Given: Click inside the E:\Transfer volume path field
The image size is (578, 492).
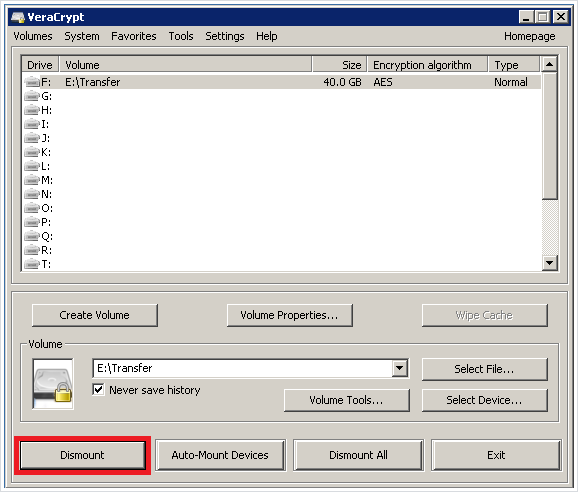Looking at the screenshot, I should pos(243,368).
